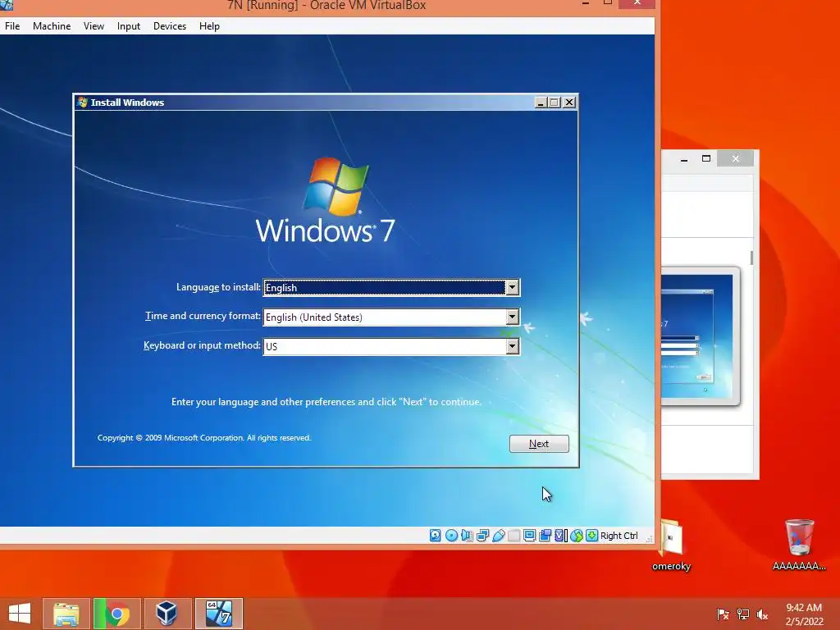Open the Help menu
The image size is (840, 630).
tap(209, 25)
